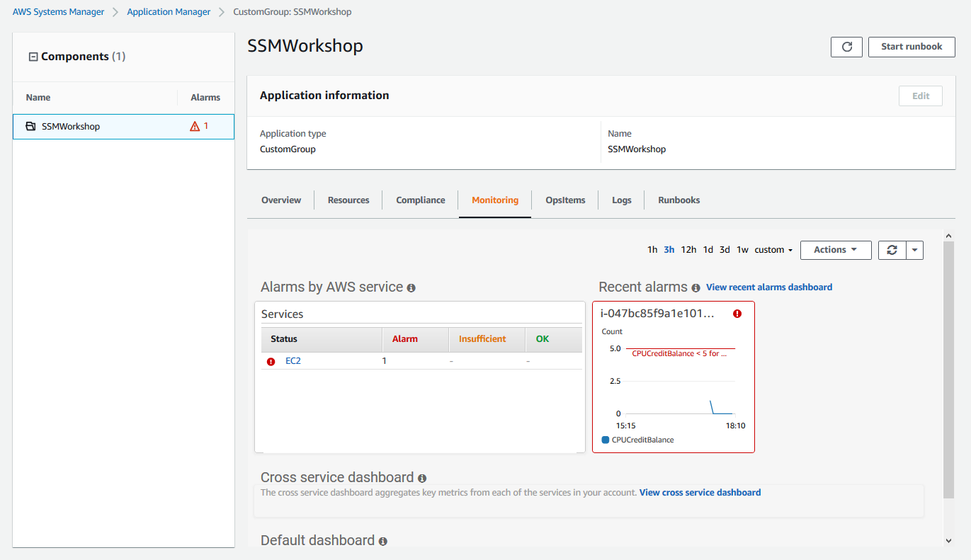The width and height of the screenshot is (971, 560).
Task: Click the Alarms column header in Components
Action: 205,98
